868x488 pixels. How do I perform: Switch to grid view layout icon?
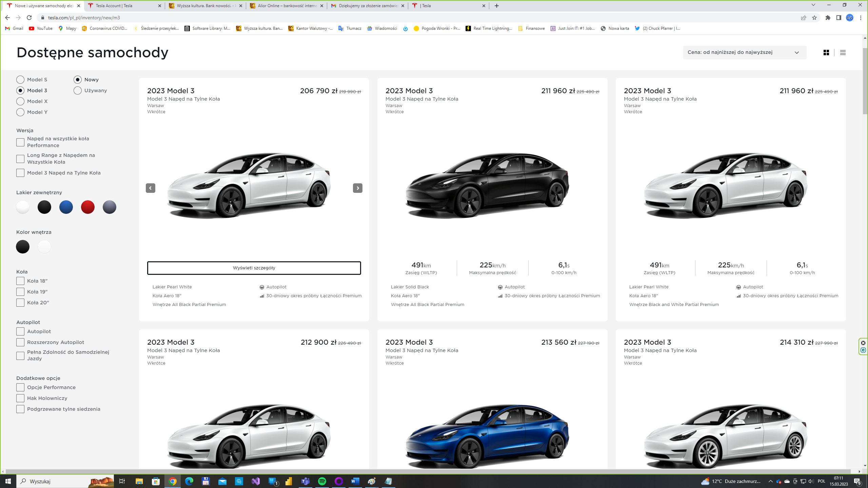(826, 53)
